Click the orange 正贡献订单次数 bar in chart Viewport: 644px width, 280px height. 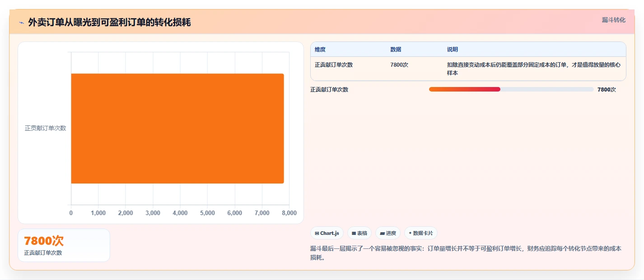pyautogui.click(x=177, y=129)
